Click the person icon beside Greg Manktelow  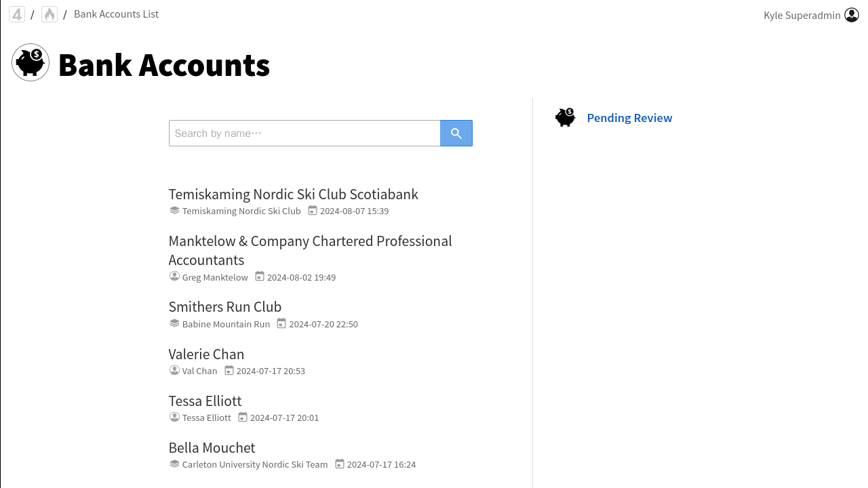coord(174,277)
